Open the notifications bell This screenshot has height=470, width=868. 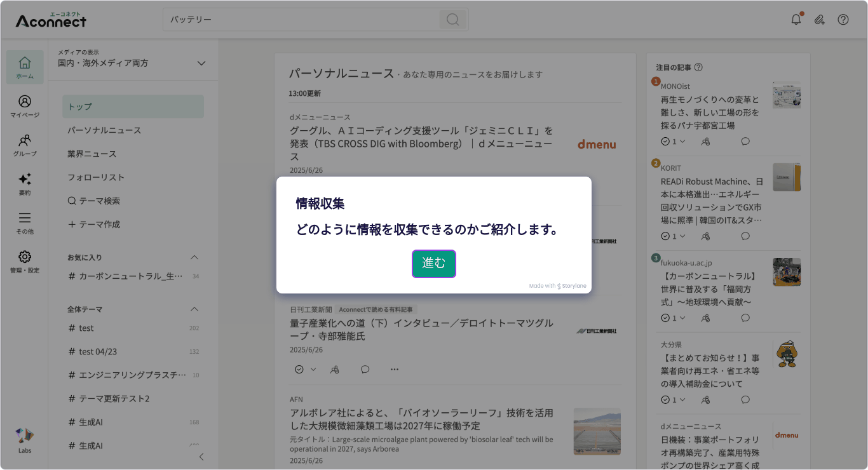[796, 20]
